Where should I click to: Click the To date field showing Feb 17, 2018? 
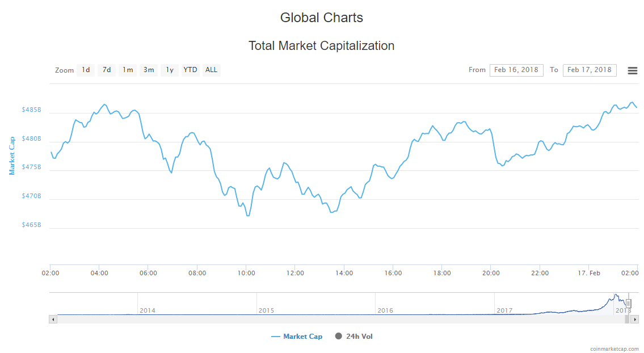(590, 70)
